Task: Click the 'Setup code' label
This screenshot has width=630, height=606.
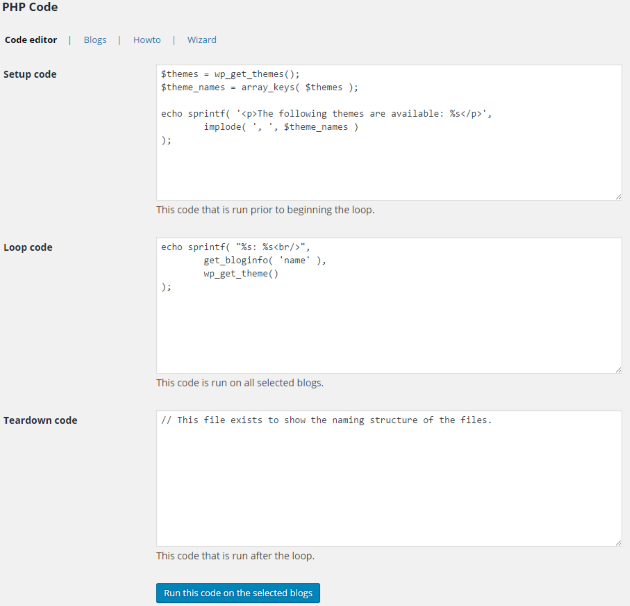Action: pos(30,74)
